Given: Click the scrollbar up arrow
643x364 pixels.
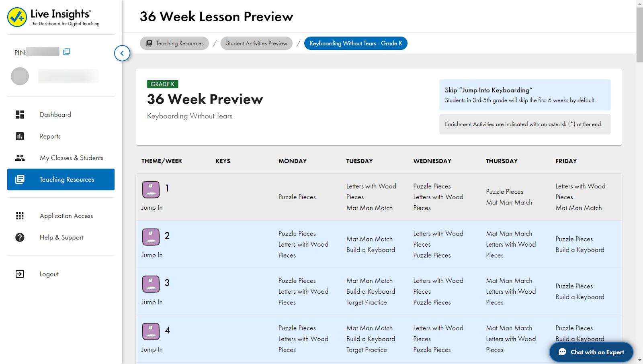Looking at the screenshot, I should (x=640, y=4).
